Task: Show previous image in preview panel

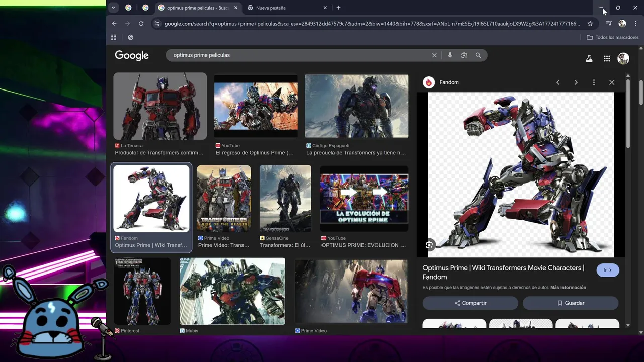Action: (558, 82)
